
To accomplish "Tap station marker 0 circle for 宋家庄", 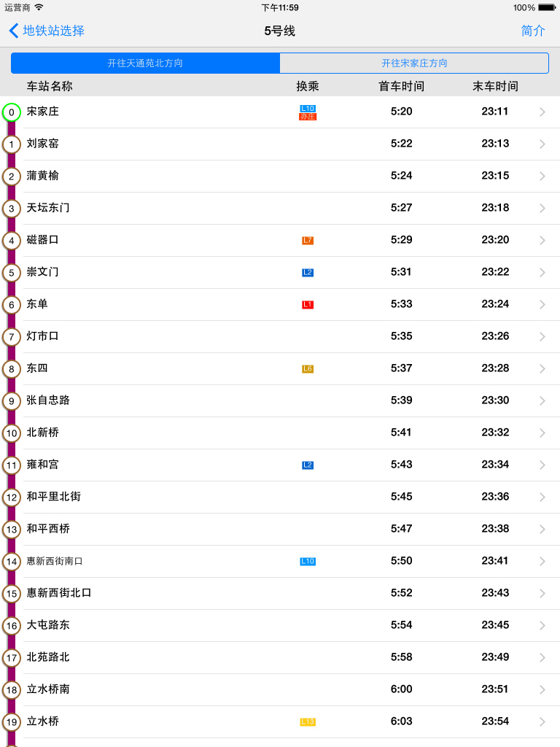I will tap(12, 112).
